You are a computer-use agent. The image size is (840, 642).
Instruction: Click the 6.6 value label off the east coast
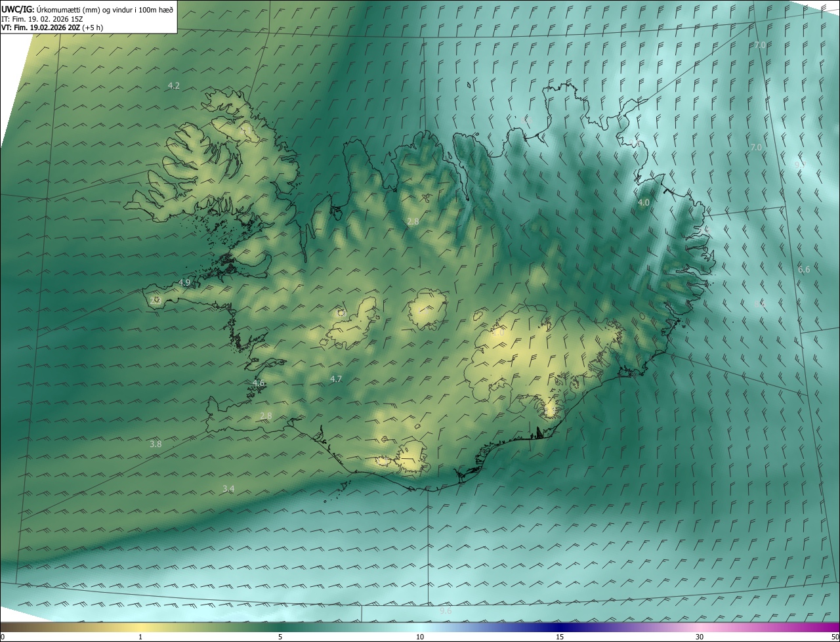pyautogui.click(x=804, y=269)
